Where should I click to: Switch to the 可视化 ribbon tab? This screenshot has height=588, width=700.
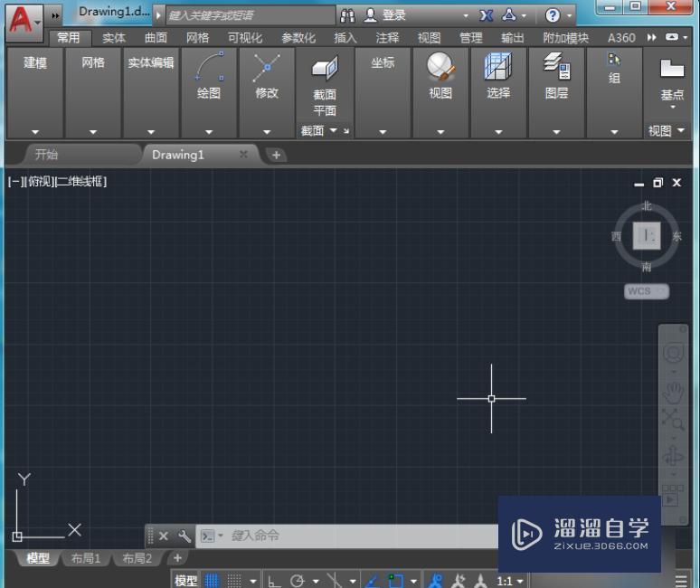click(x=245, y=38)
